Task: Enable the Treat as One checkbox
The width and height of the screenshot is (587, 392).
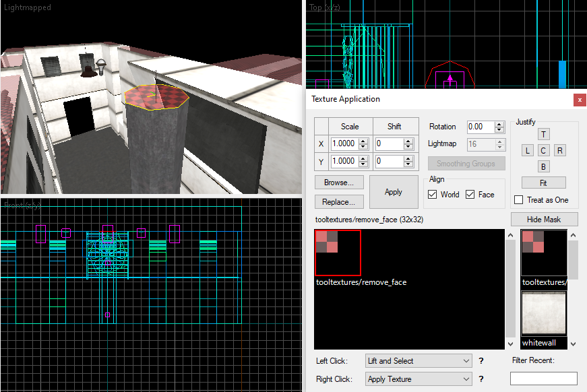Action: coord(518,200)
